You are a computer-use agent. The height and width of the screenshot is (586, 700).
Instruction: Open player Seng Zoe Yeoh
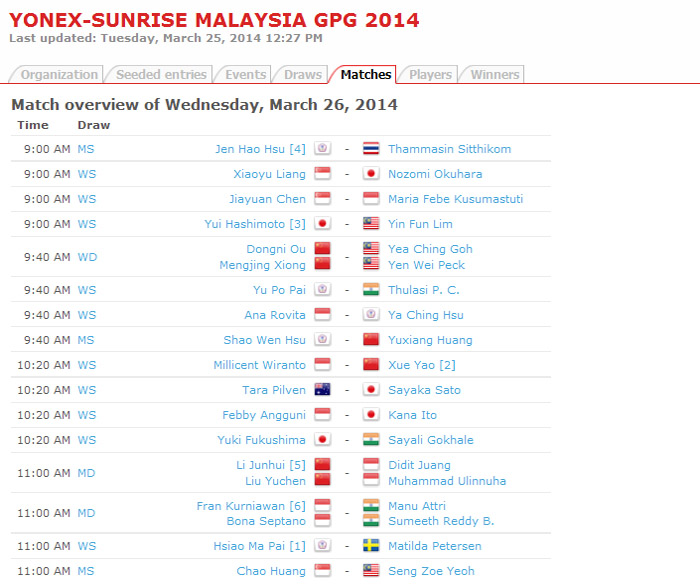click(431, 571)
